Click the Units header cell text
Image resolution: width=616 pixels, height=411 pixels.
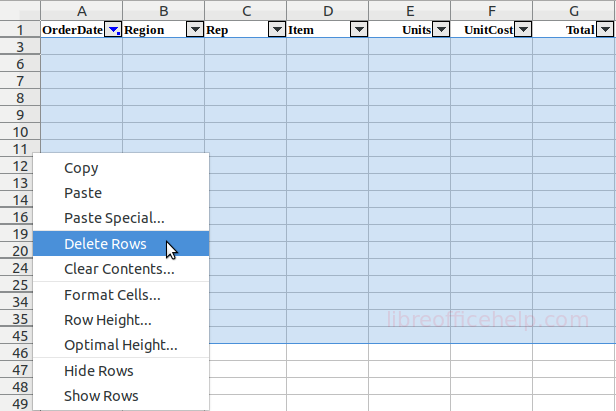[x=416, y=30]
